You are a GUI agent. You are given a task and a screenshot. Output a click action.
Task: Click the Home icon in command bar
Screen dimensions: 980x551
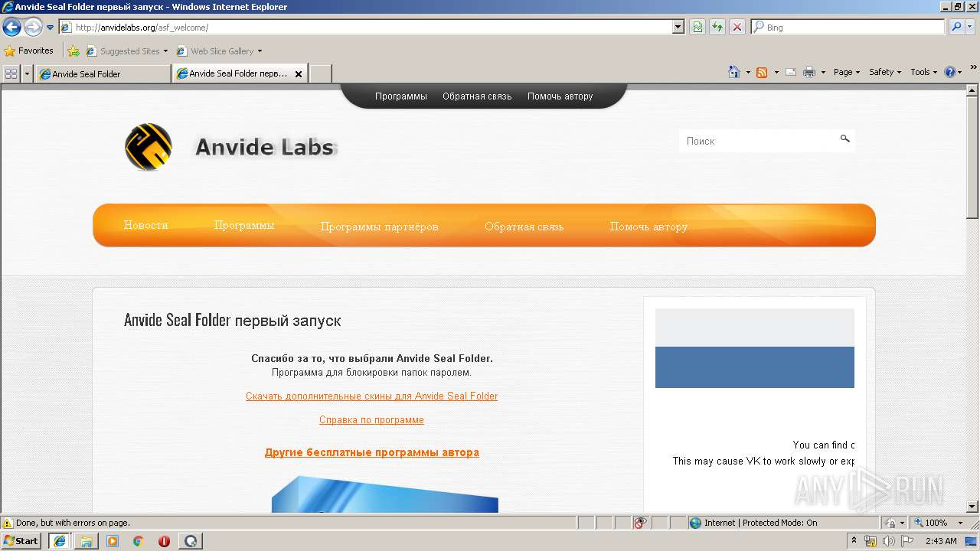734,72
